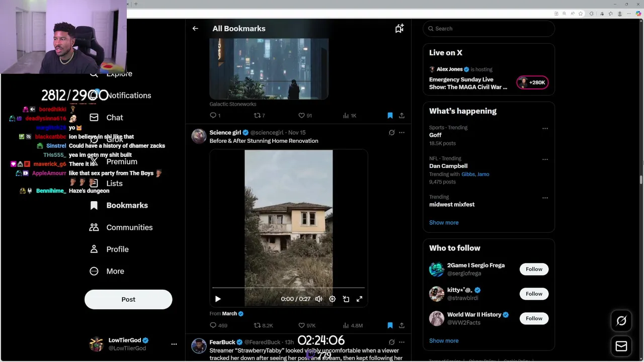Image resolution: width=644 pixels, height=362 pixels.
Task: Open the Dan Campbell trending topic
Action: (448, 166)
